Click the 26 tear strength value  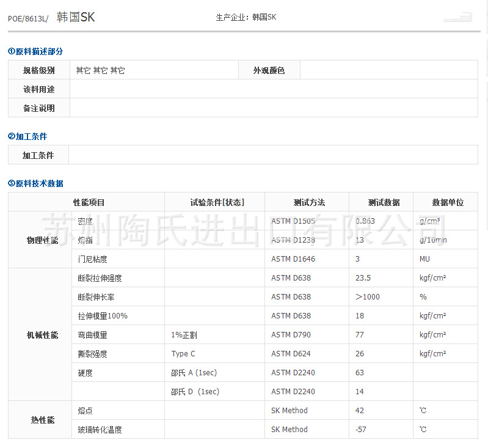pos(360,354)
